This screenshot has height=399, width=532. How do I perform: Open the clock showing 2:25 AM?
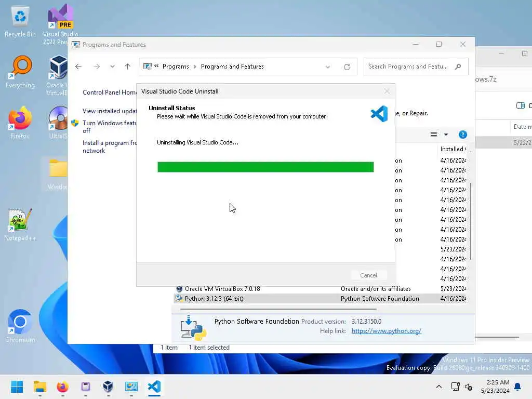pyautogui.click(x=495, y=387)
